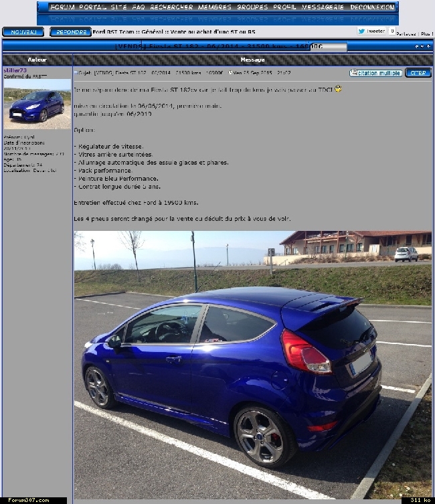The height and width of the screenshot is (504, 435).
Task: Click the post icon next to Sujet
Action: tap(76, 73)
